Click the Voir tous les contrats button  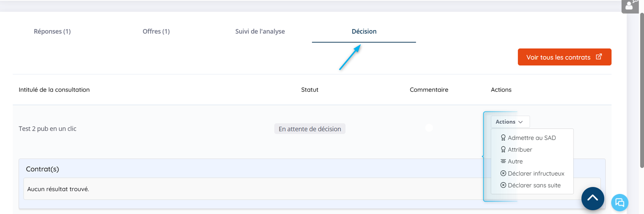click(x=564, y=57)
